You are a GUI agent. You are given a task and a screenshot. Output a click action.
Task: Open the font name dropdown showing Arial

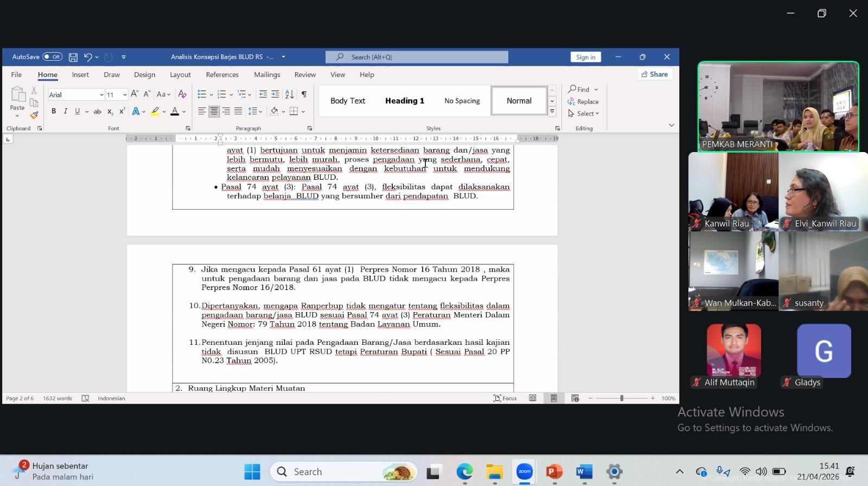[x=101, y=95]
